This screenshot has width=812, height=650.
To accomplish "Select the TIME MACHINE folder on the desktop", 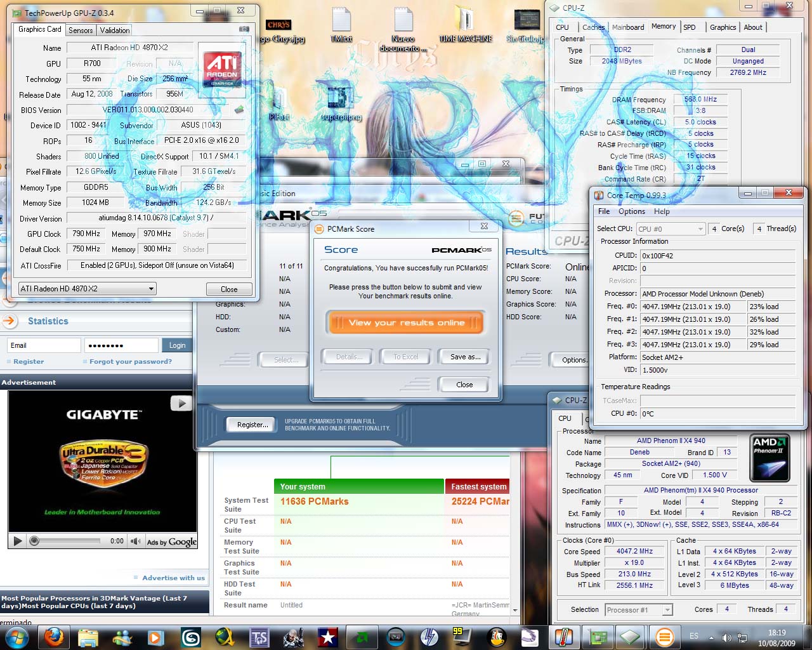I will (x=466, y=25).
